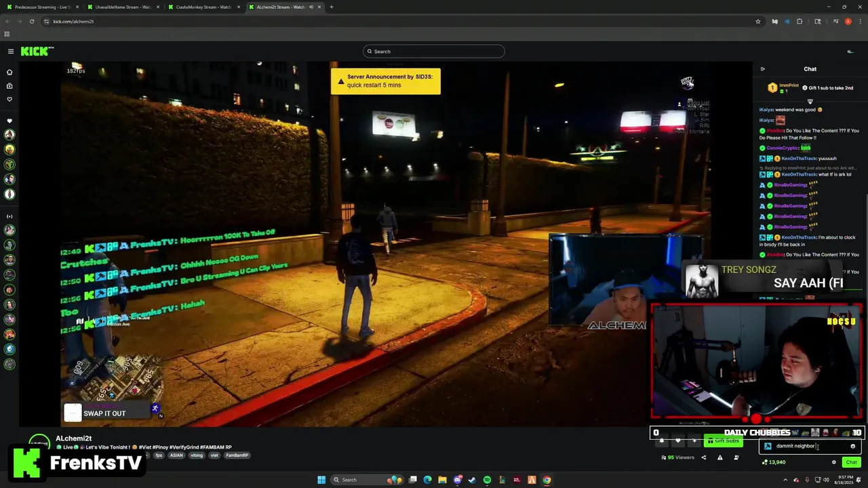
Task: Open the apps grid in the bookmarks bar
Action: pos(7,34)
